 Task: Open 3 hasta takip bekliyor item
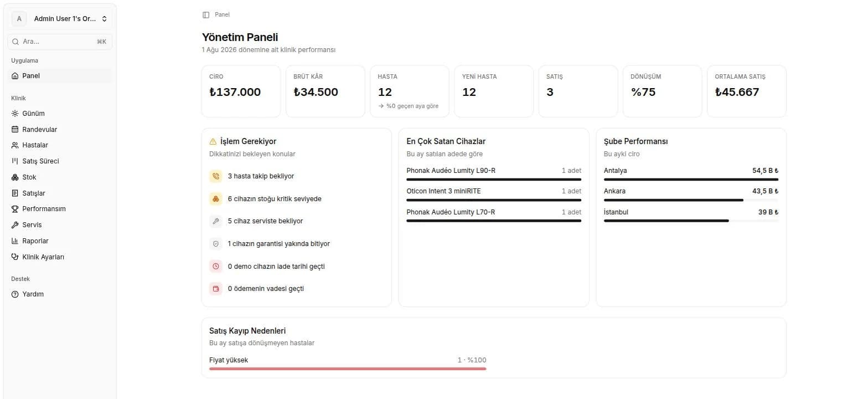click(x=297, y=176)
